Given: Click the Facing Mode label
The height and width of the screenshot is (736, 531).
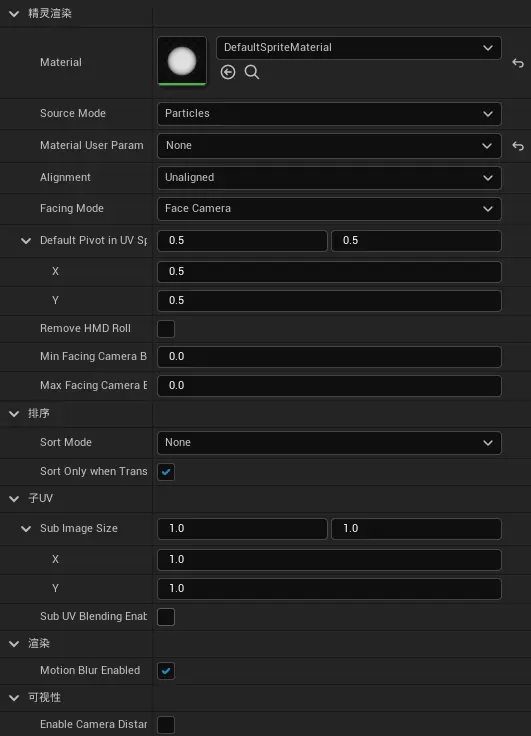Looking at the screenshot, I should pos(72,208).
